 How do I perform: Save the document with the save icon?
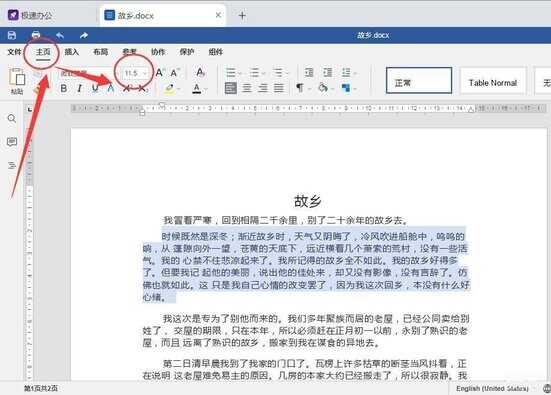click(x=12, y=35)
